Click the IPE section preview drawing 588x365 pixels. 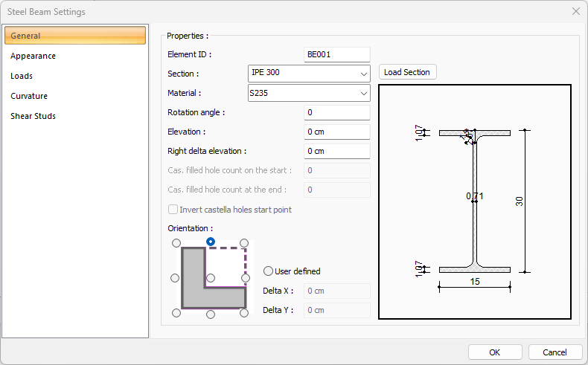(x=475, y=201)
